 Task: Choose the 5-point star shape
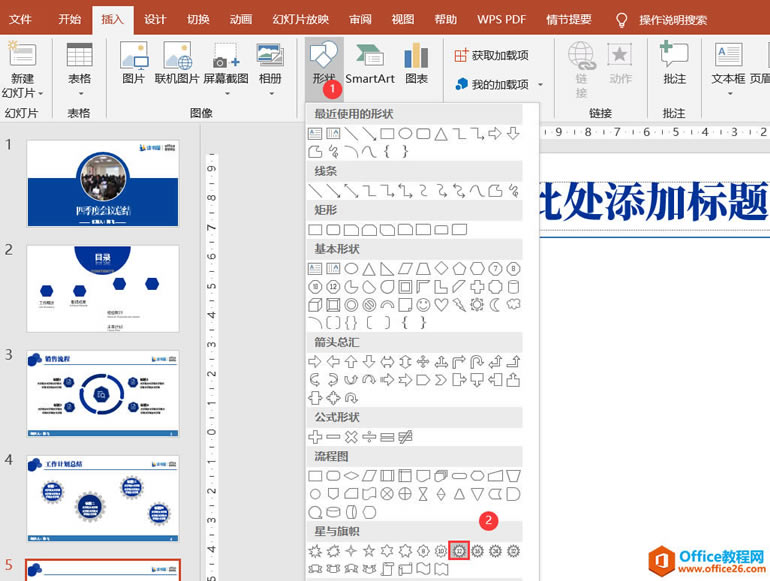coord(369,550)
